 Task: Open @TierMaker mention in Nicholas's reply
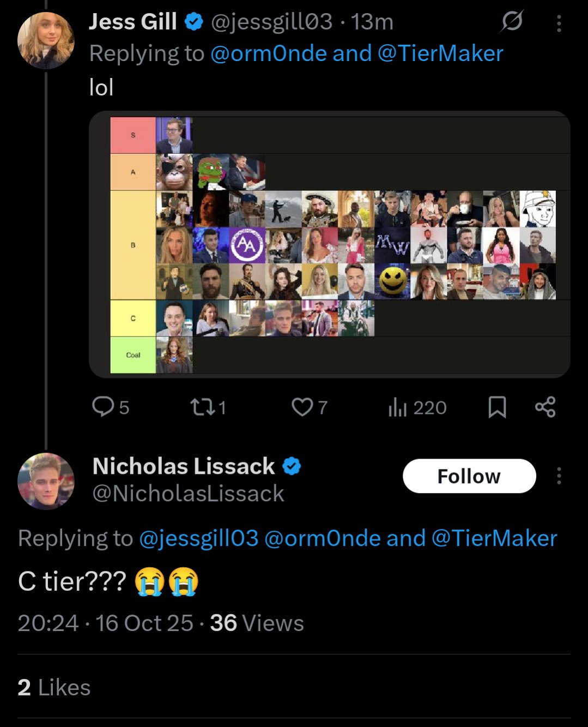[x=494, y=538]
